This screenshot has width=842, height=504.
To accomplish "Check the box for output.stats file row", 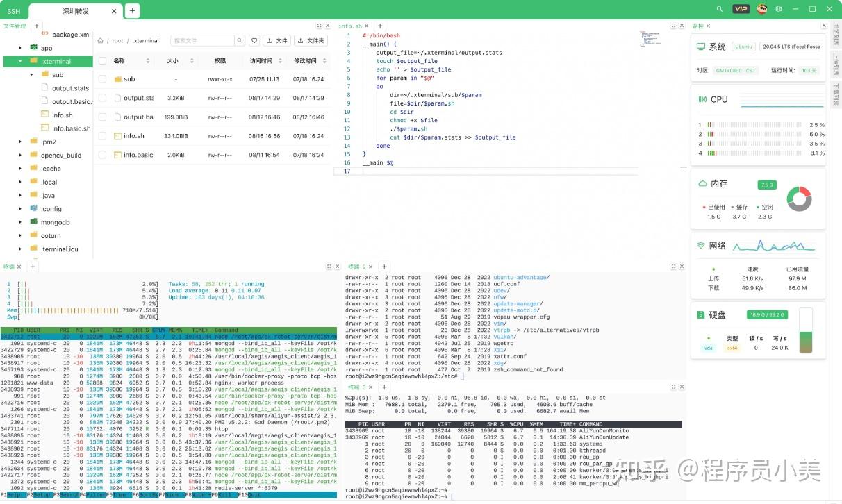I will (x=102, y=98).
